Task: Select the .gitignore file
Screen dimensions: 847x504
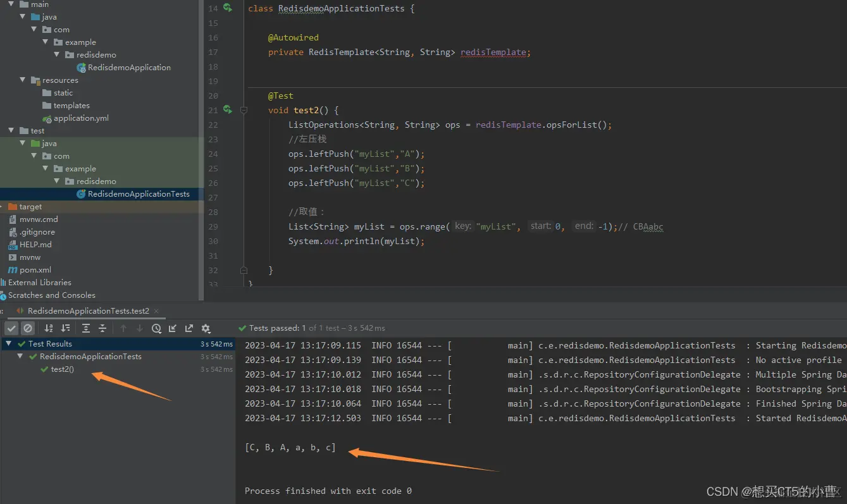Action: [x=37, y=232]
